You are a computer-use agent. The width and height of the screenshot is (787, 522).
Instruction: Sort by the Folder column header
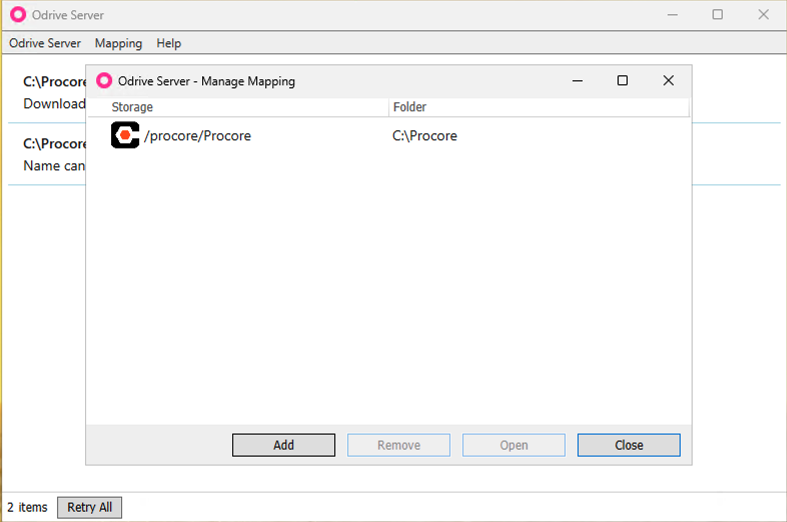tap(410, 107)
